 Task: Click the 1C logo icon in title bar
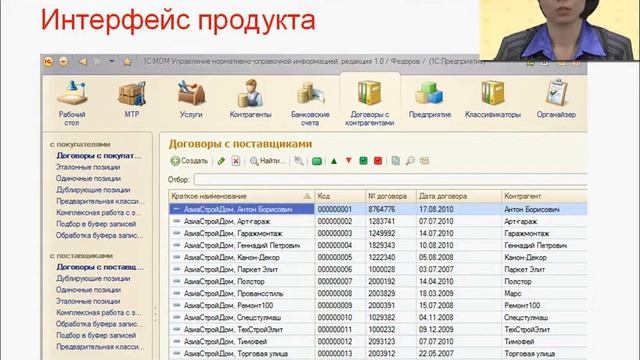49,62
